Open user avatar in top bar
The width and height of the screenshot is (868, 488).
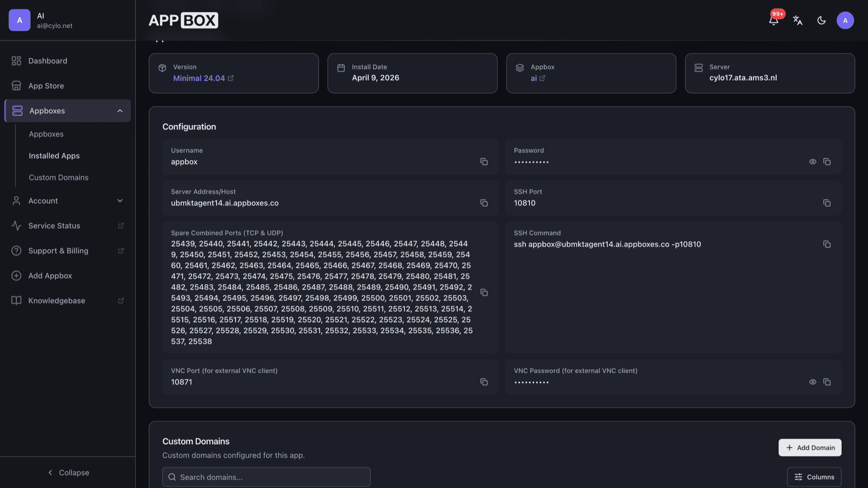845,20
